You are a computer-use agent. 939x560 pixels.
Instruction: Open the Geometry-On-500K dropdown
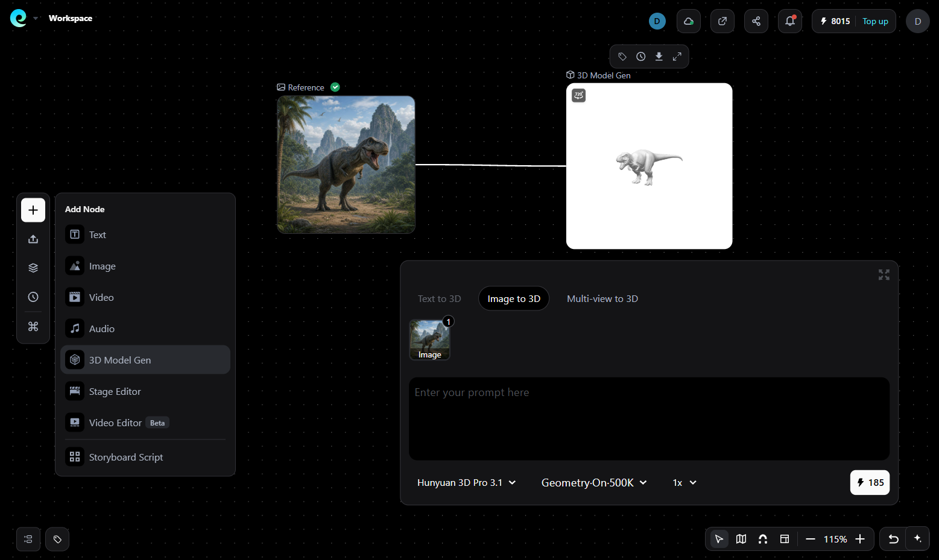(x=594, y=483)
